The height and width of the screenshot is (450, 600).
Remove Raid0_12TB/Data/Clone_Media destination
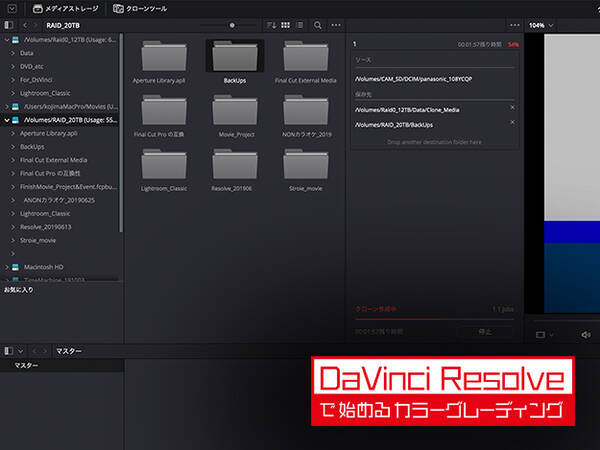tap(512, 108)
